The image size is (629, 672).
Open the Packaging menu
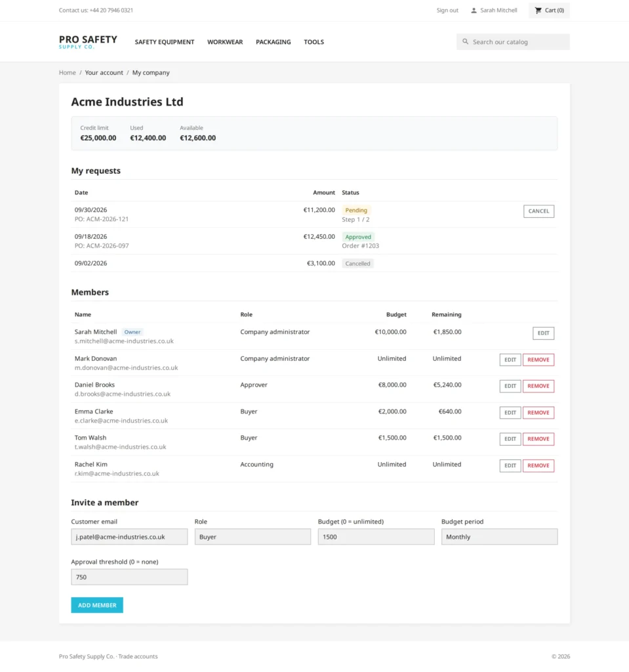[274, 42]
